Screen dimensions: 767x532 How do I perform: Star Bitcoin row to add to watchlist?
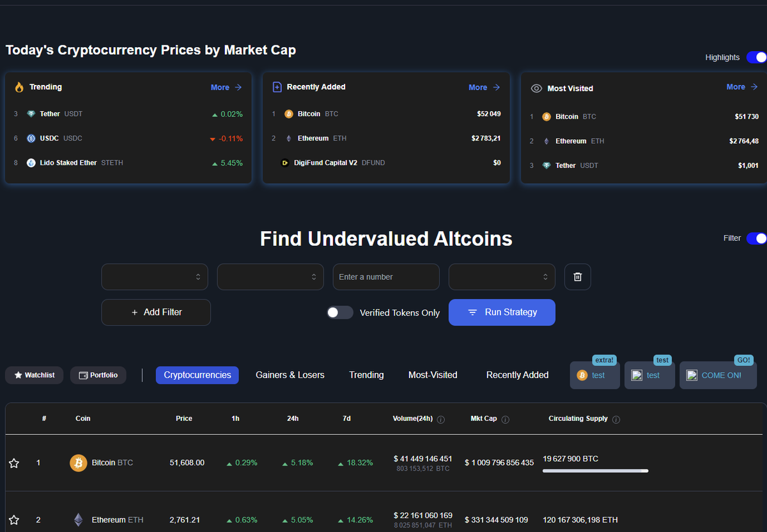(x=14, y=463)
